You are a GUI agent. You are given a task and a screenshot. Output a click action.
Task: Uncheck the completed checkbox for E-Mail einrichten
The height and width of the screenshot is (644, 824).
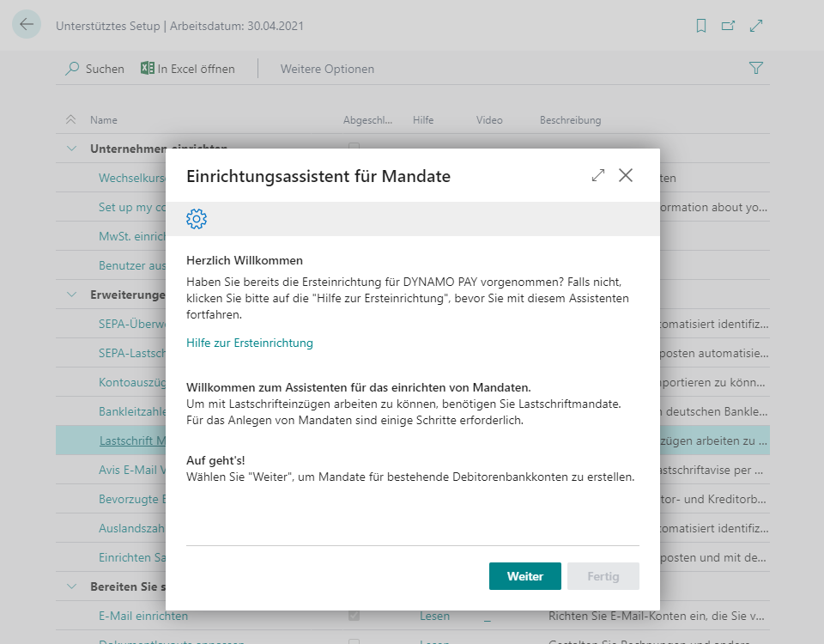pos(354,616)
